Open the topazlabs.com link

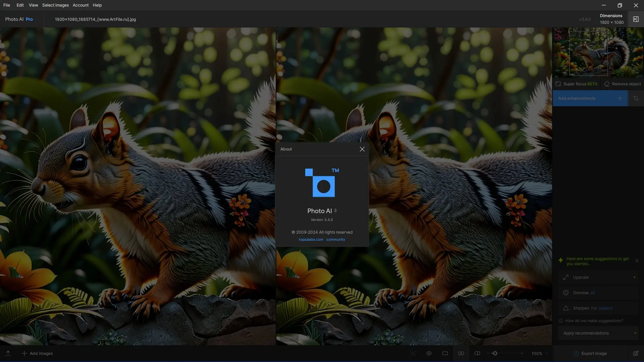pyautogui.click(x=311, y=240)
